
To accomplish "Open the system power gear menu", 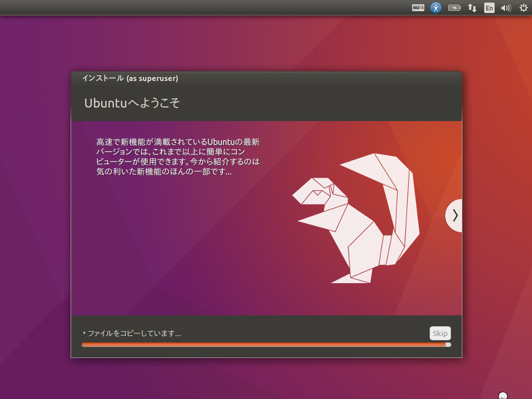I will coord(524,8).
